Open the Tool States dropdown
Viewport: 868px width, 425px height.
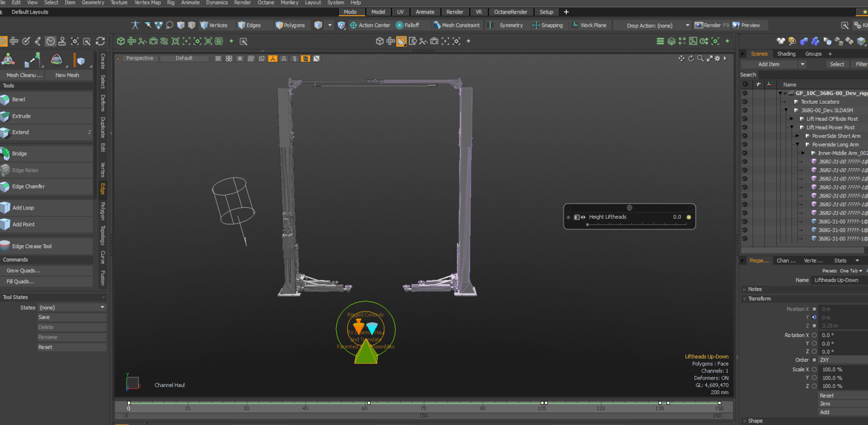(73, 308)
